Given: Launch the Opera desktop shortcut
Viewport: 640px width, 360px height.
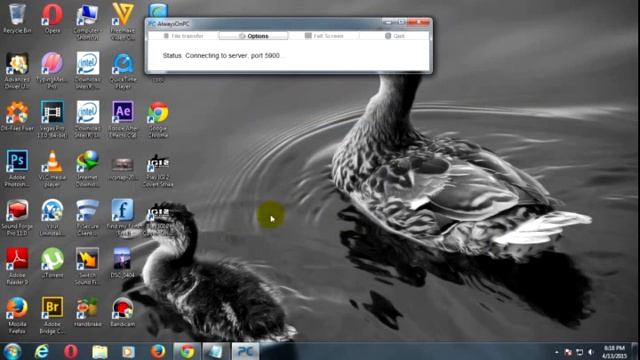Looking at the screenshot, I should tap(52, 18).
